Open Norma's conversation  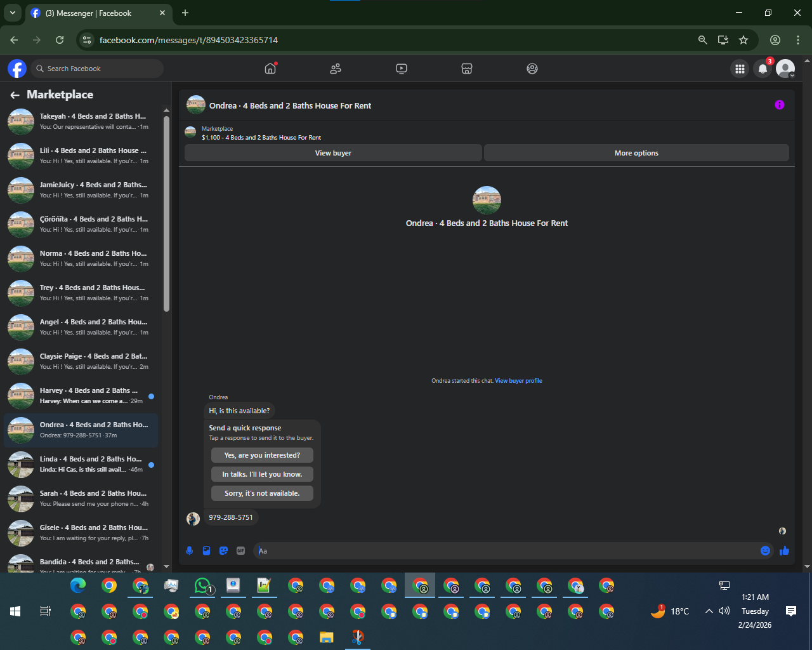point(81,258)
